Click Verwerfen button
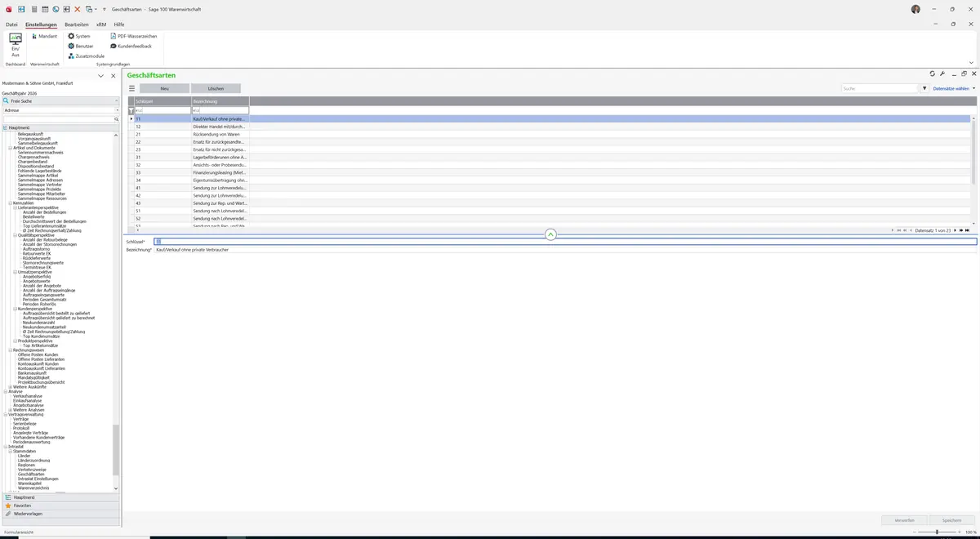Screen dimensions: 980x539 point(905,520)
